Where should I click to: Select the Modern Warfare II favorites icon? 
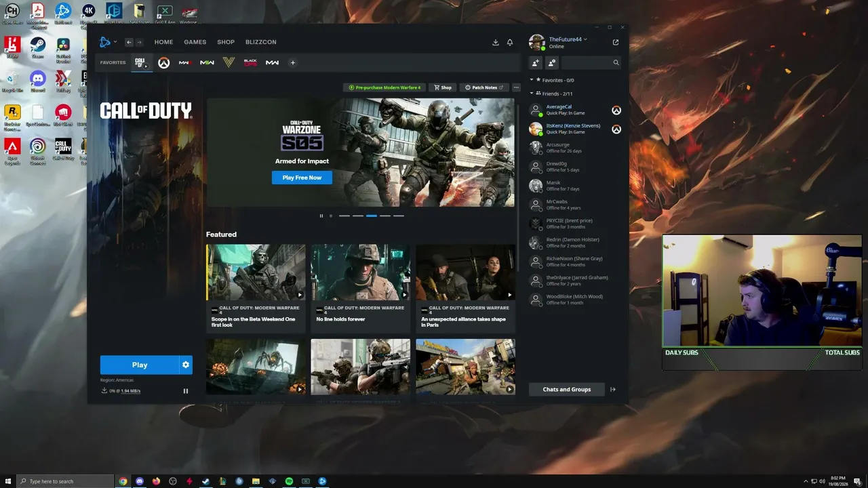[x=207, y=62]
